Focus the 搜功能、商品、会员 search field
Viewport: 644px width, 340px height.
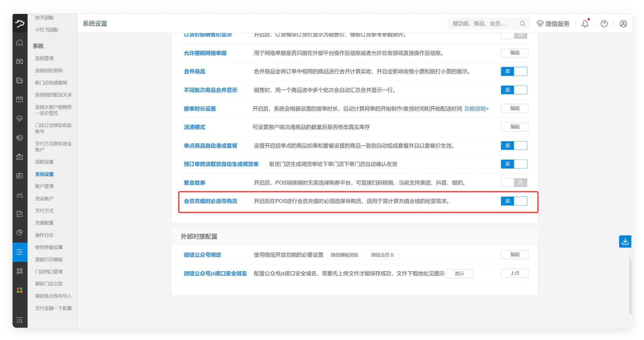coord(483,23)
